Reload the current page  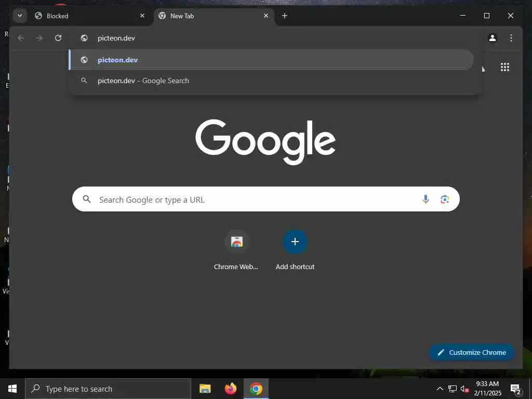[x=58, y=38]
